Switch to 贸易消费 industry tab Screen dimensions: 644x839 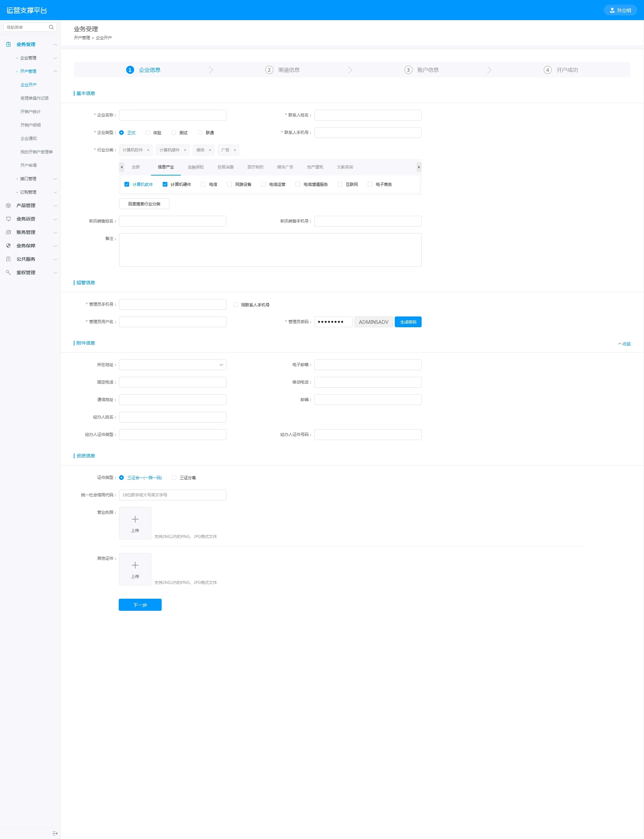[225, 167]
